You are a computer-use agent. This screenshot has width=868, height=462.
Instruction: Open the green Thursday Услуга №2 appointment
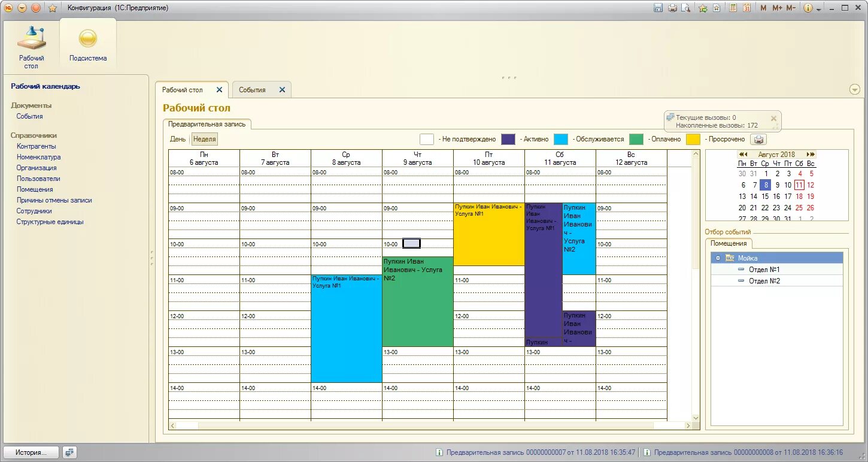coord(417,301)
